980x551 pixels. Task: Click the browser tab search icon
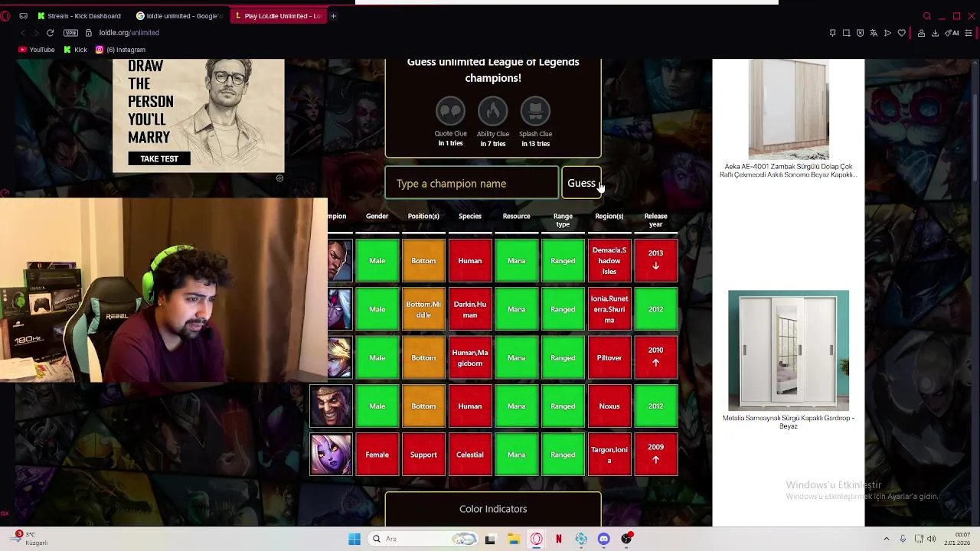point(926,15)
